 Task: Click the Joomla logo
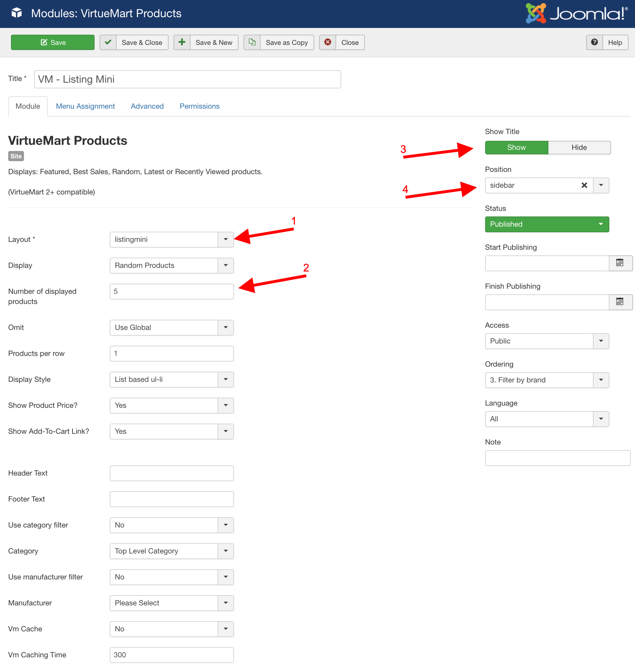[x=577, y=13]
